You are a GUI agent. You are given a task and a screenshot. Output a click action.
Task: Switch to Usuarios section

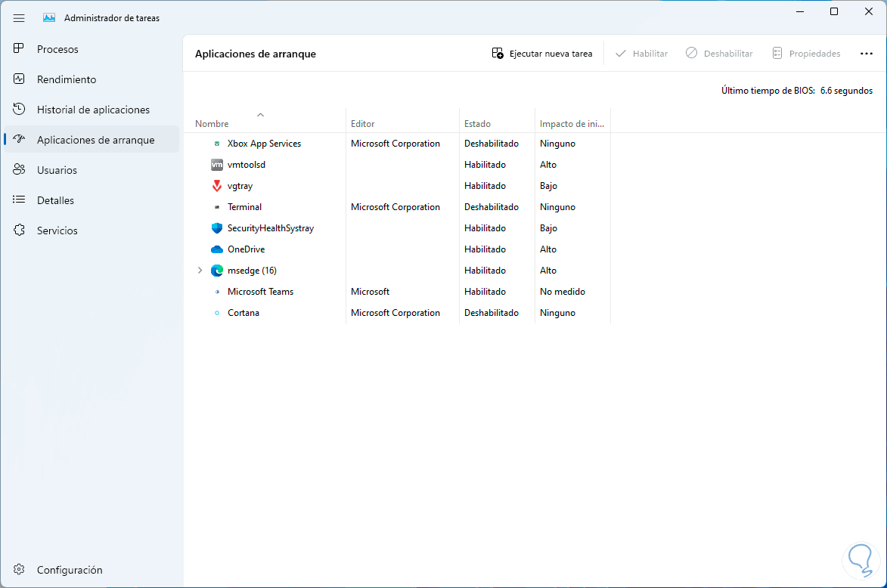(x=57, y=170)
